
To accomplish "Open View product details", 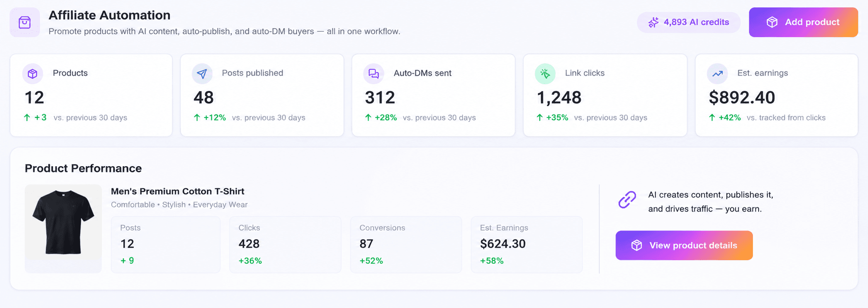I will [684, 245].
